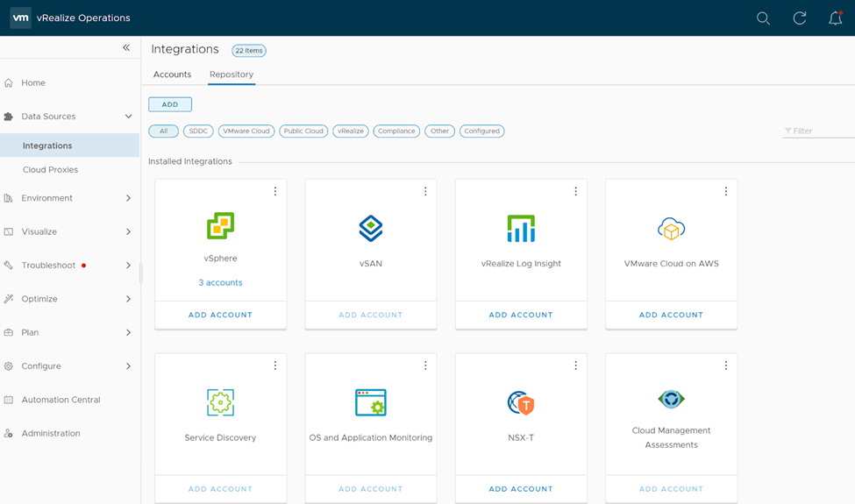
Task: Click the OS and Application Monitoring icon
Action: [x=371, y=402]
